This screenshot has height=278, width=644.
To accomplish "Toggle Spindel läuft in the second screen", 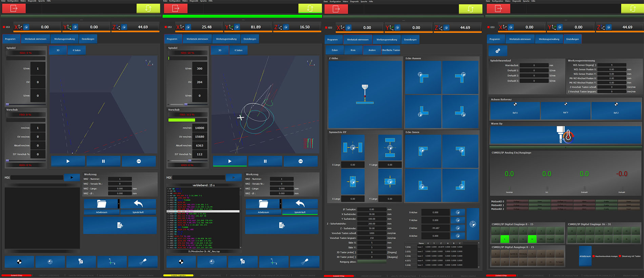I will (x=300, y=212).
